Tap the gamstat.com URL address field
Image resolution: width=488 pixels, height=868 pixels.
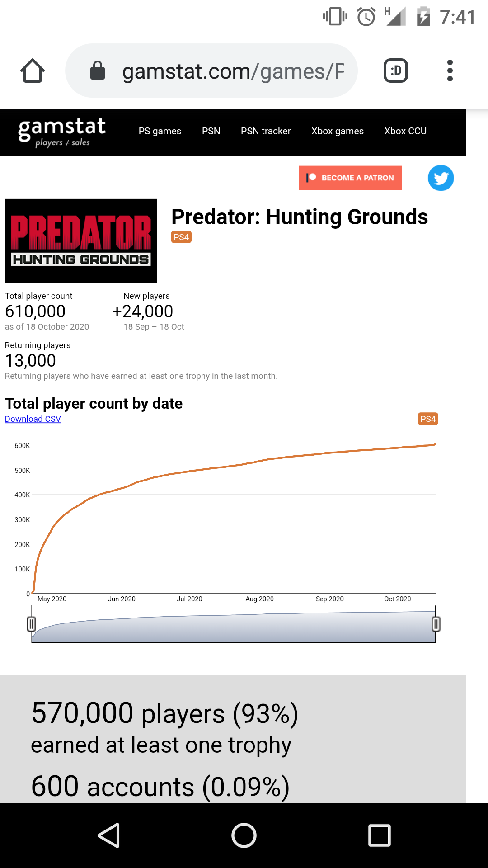click(211, 71)
